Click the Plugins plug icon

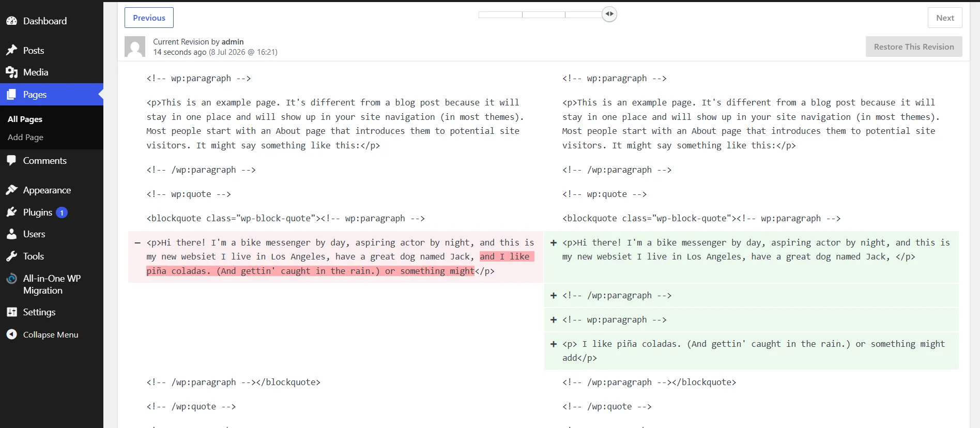[x=11, y=212]
